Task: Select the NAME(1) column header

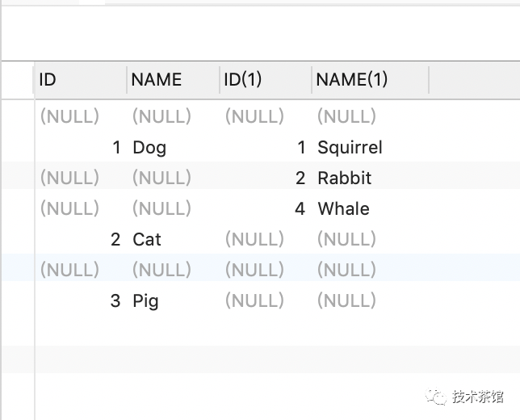Action: [x=370, y=80]
